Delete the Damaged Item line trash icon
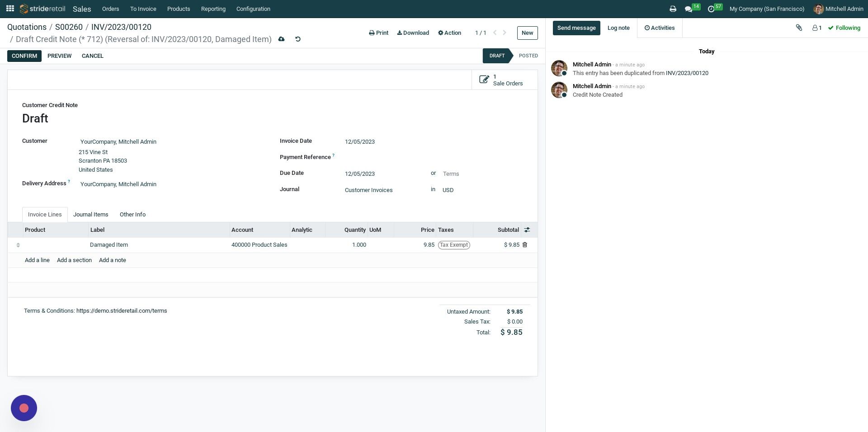868x432 pixels. [525, 245]
